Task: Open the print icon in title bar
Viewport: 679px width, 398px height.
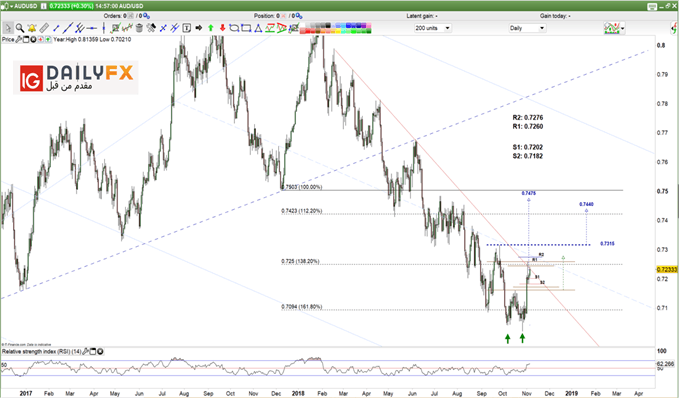Action: point(652,6)
